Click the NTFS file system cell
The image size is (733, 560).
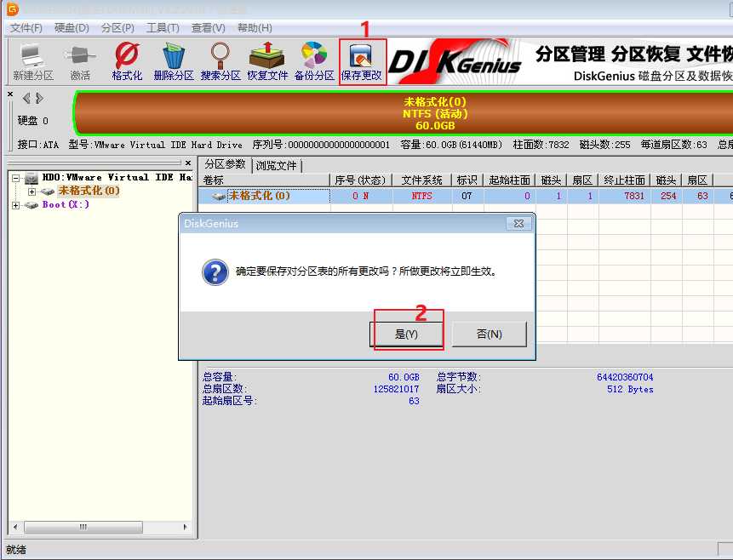pyautogui.click(x=421, y=196)
